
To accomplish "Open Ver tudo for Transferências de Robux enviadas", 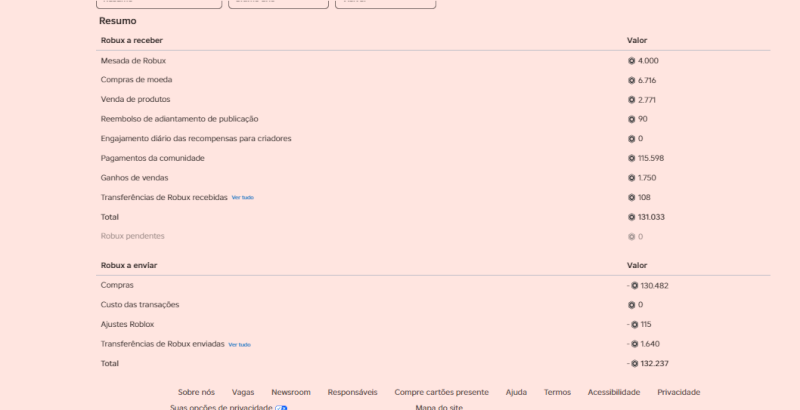I will coord(239,345).
